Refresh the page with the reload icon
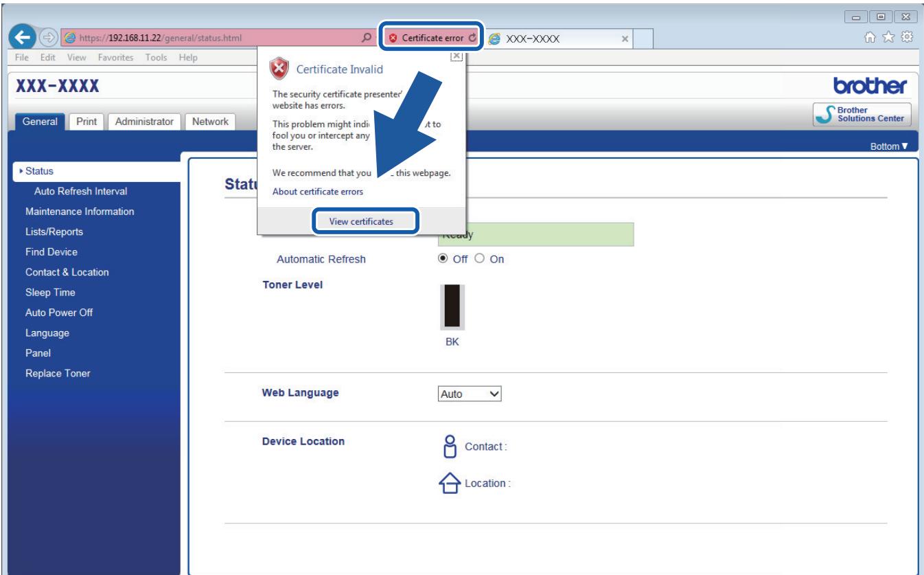 (x=473, y=38)
